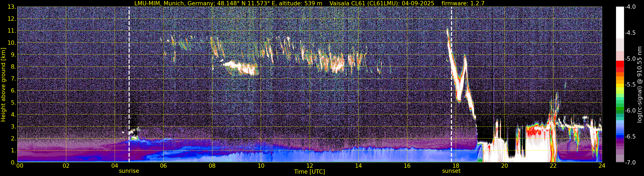Select the '2.' height-axis tick label

[13, 139]
